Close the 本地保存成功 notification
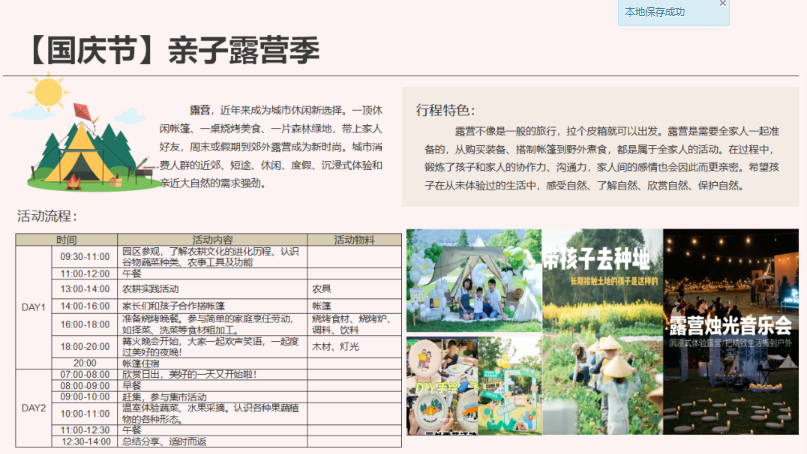This screenshot has width=807, height=454. [723, 4]
